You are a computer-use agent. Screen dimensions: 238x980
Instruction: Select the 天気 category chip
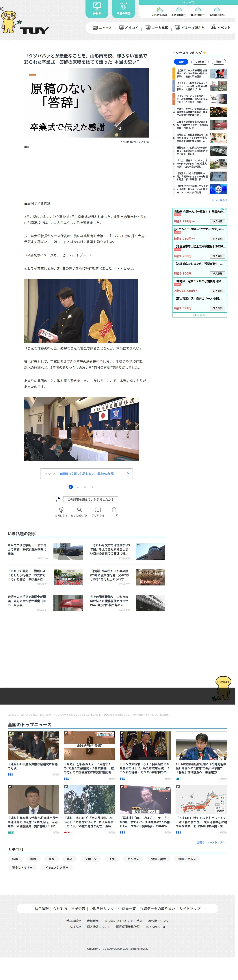point(112,859)
